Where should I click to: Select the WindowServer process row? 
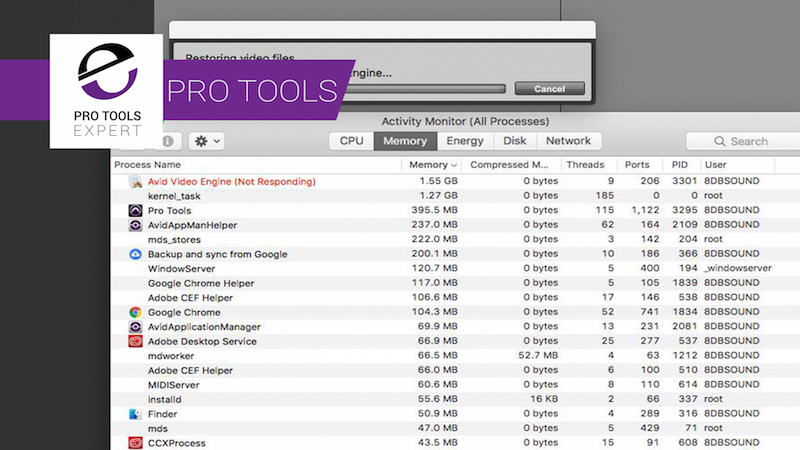click(455, 268)
